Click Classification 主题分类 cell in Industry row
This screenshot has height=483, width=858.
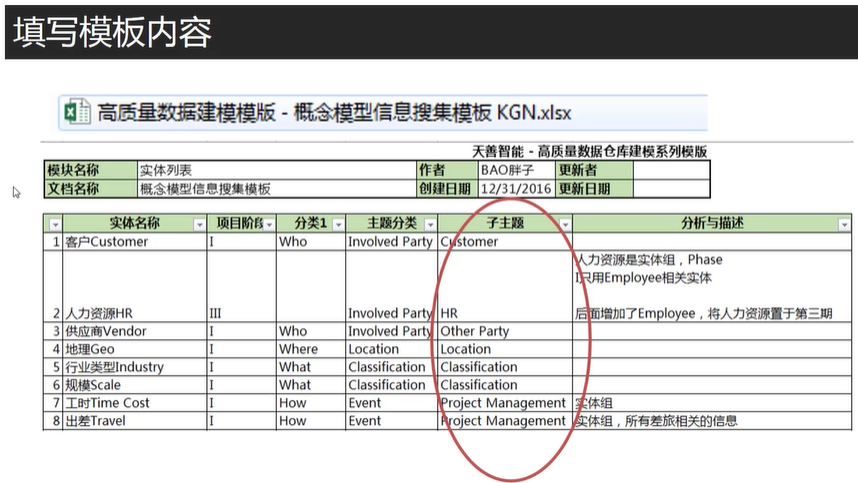click(x=391, y=367)
